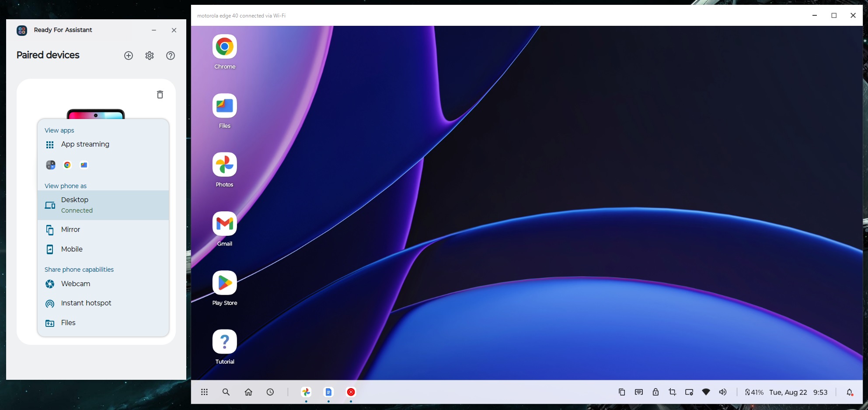Maximize the motorola edge 40 window

834,15
